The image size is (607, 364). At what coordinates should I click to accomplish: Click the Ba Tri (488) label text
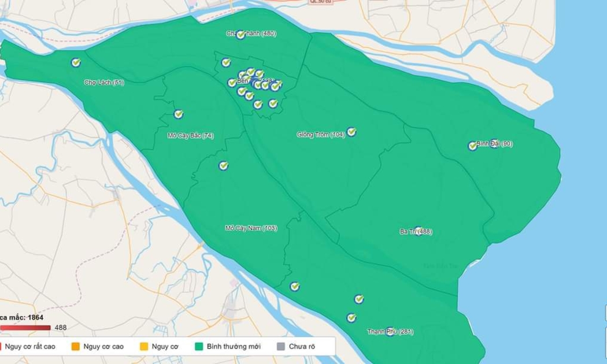click(x=416, y=232)
